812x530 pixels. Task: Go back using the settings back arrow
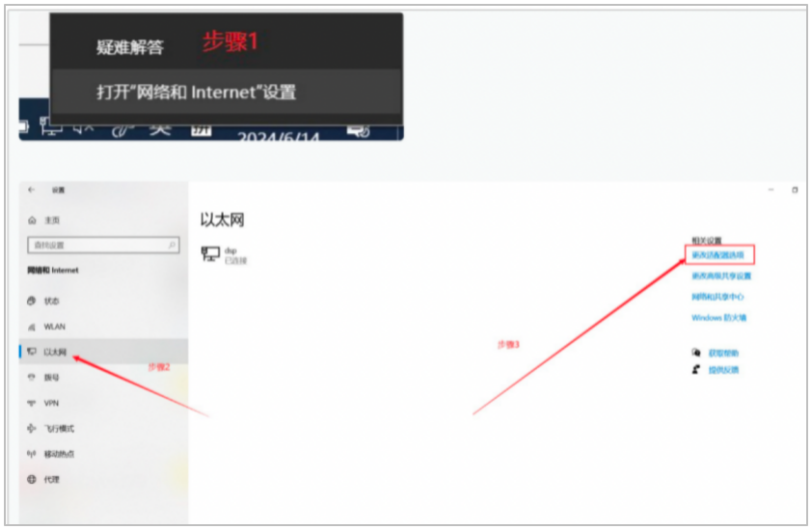coord(31,190)
